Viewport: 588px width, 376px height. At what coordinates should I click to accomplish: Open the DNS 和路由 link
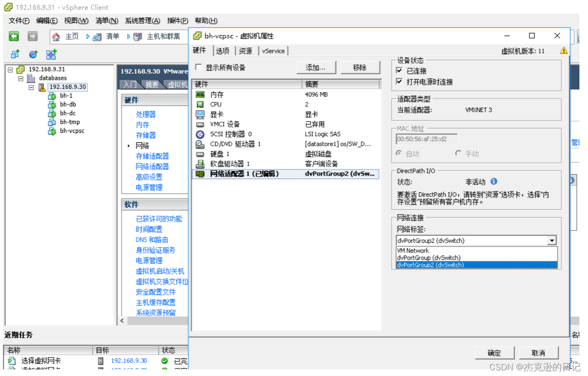click(x=152, y=240)
